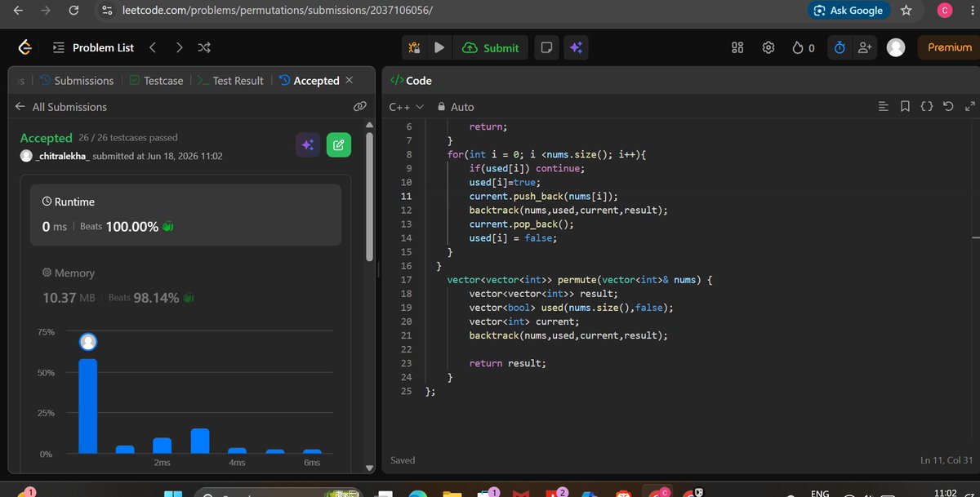Start the timer clock icon
Screen dimensions: 980x497
click(x=839, y=47)
